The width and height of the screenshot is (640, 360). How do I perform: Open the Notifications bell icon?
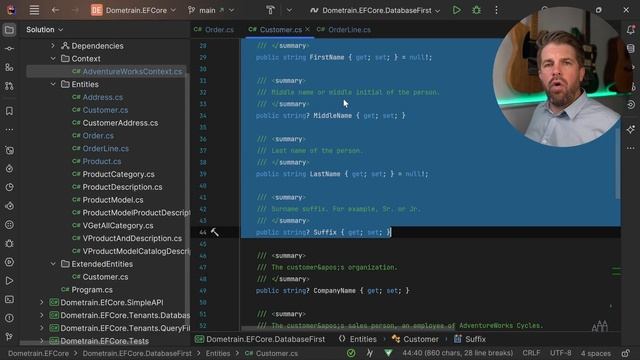pyautogui.click(x=631, y=29)
